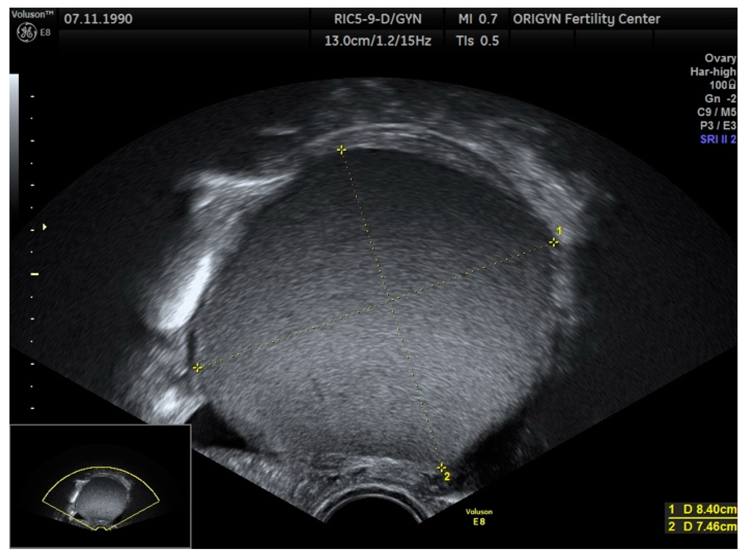The height and width of the screenshot is (560, 747).
Task: Click the top caliper cross marker
Action: click(x=341, y=150)
